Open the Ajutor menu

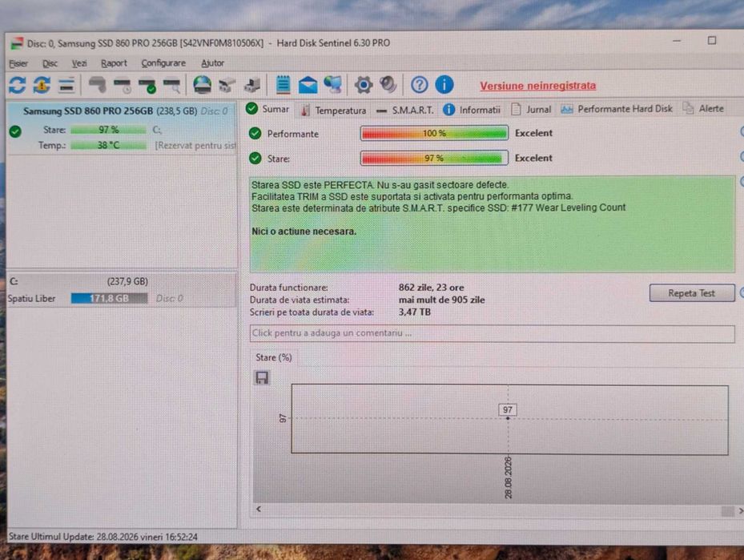212,63
